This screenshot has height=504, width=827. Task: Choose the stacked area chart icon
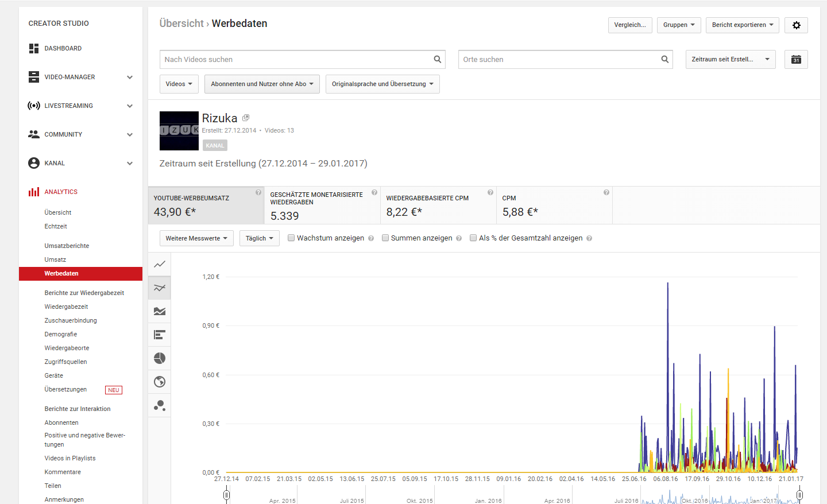click(x=160, y=311)
